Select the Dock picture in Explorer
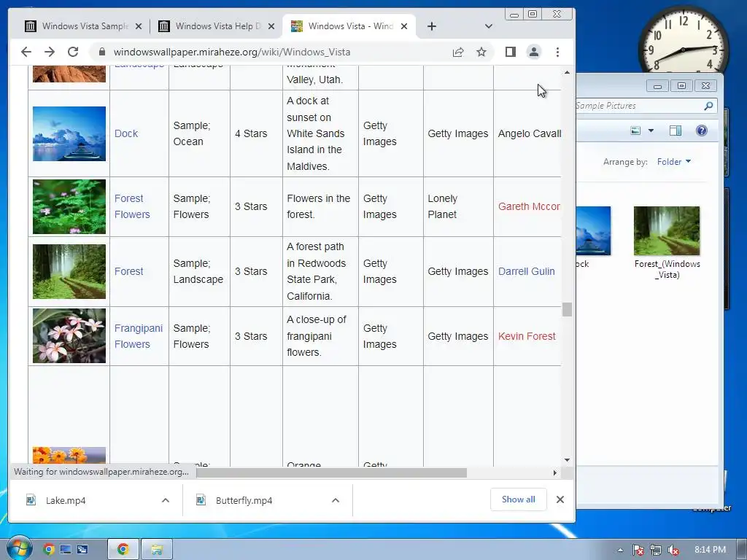747x560 pixels. tap(593, 238)
